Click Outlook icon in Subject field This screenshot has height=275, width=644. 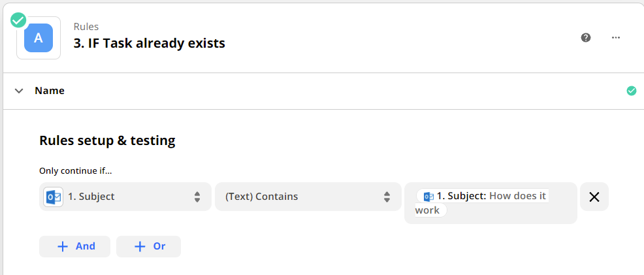(54, 197)
